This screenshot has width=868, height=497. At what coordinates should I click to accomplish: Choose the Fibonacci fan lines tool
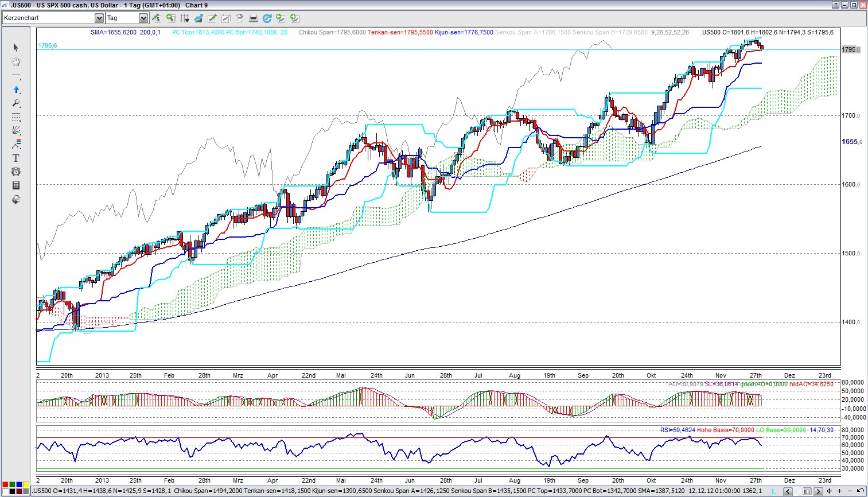tap(15, 130)
